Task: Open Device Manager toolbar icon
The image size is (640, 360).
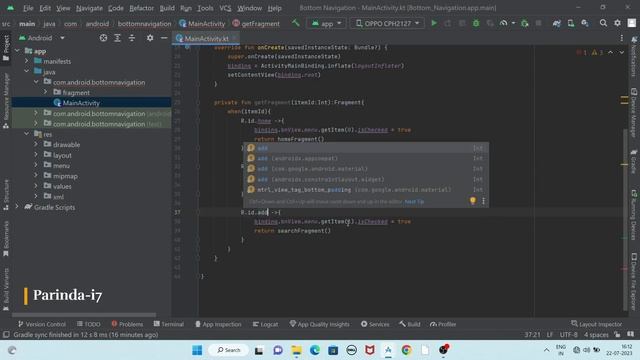Action: [571, 23]
